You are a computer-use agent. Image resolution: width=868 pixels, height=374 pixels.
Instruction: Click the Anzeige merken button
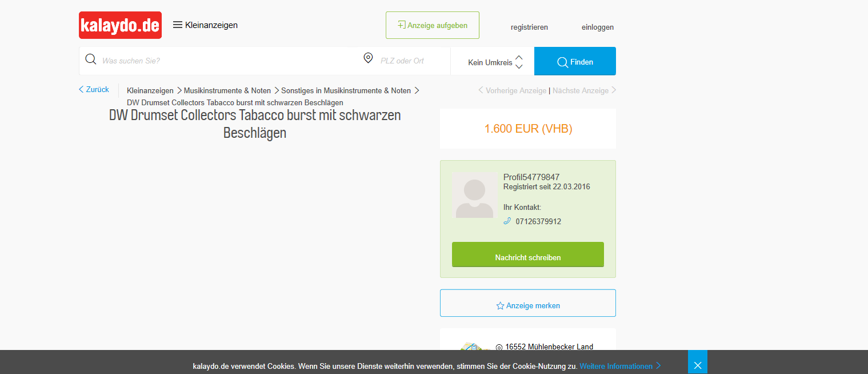coord(528,303)
